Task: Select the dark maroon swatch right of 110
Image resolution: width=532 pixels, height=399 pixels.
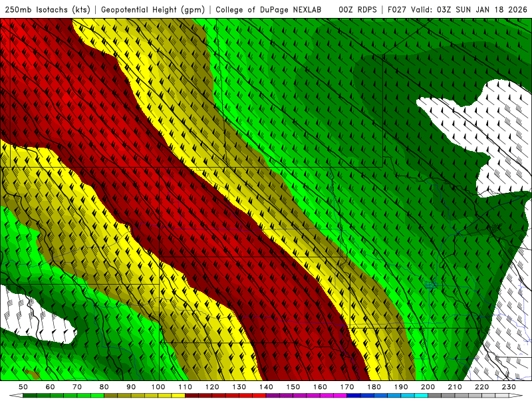Action: [x=192, y=396]
